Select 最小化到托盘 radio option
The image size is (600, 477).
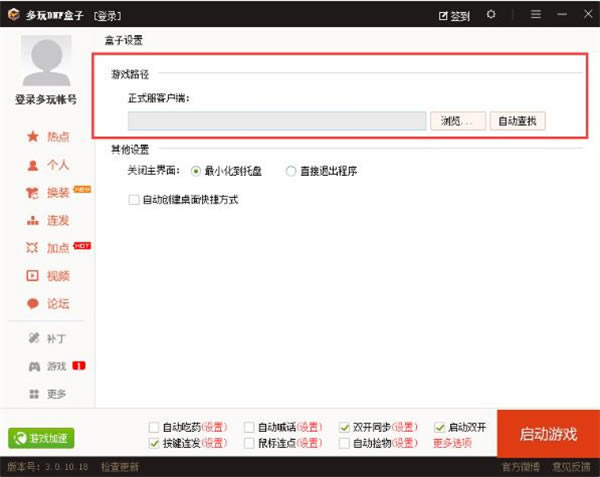pos(196,171)
